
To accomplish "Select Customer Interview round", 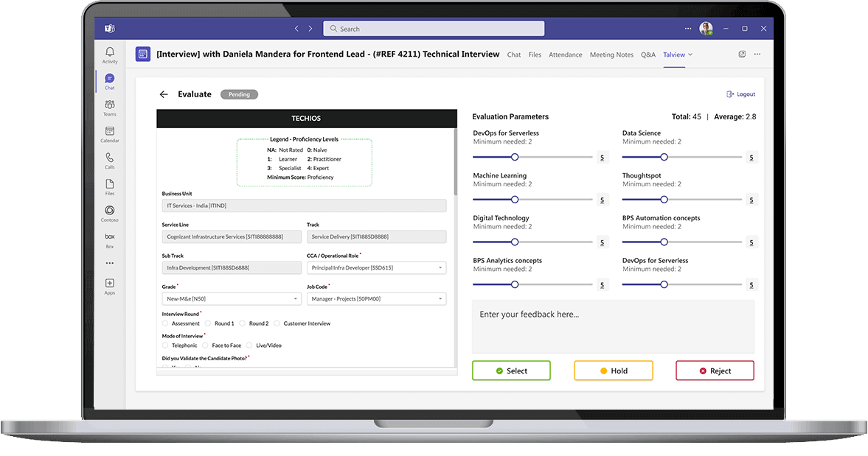I will click(277, 323).
